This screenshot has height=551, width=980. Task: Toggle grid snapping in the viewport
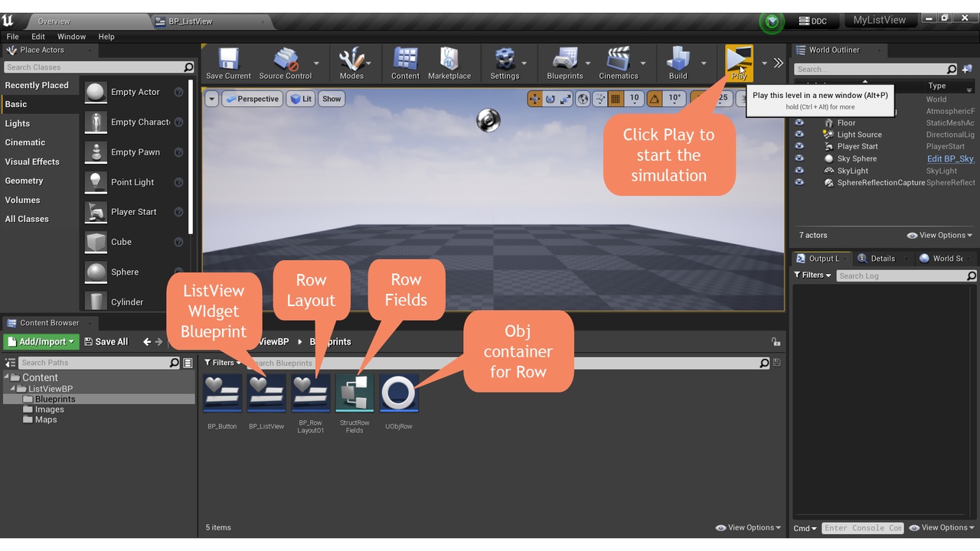coord(616,99)
